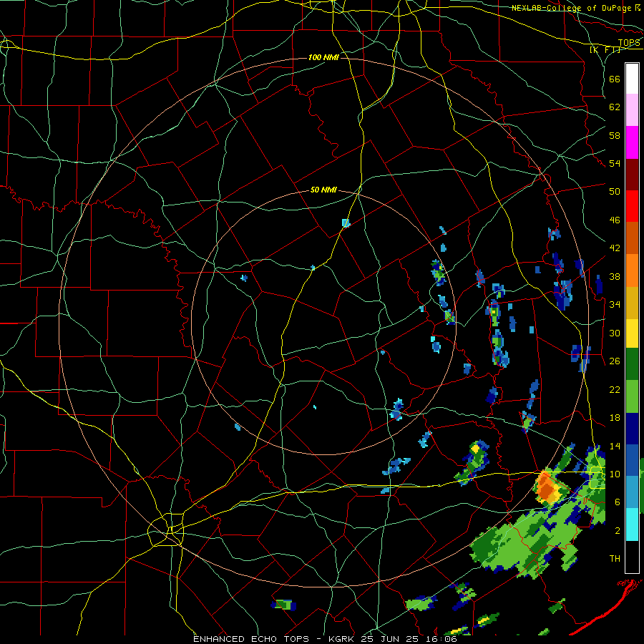Screen dimensions: 644x644
Task: Click the navy blue legend swatch
Action: [632, 429]
